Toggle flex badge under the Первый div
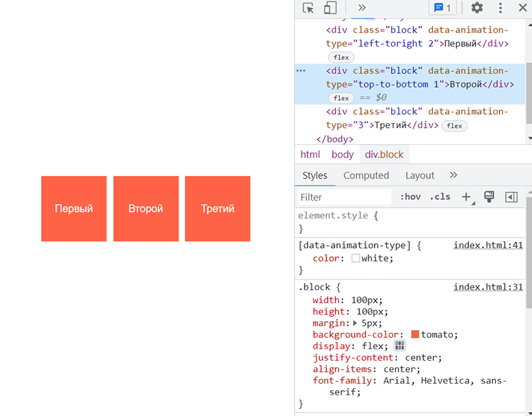The width and height of the screenshot is (532, 416). (341, 57)
